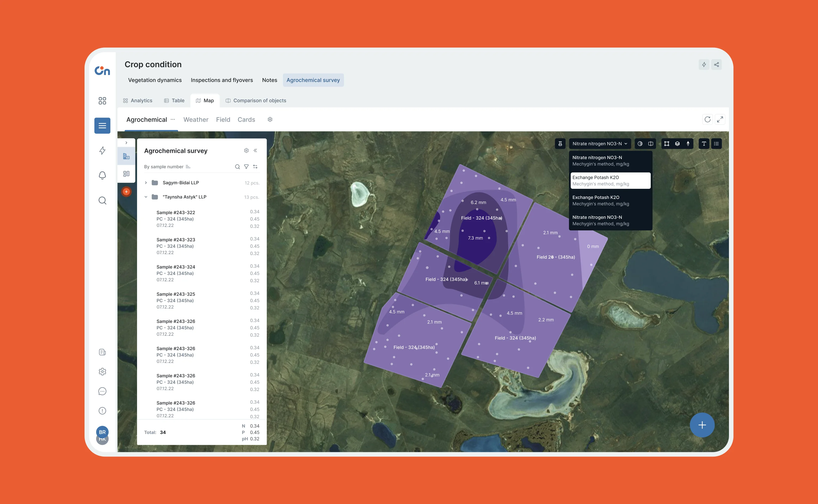Viewport: 818px width, 504px height.
Task: Open the reports document icon in sidebar
Action: tap(102, 352)
